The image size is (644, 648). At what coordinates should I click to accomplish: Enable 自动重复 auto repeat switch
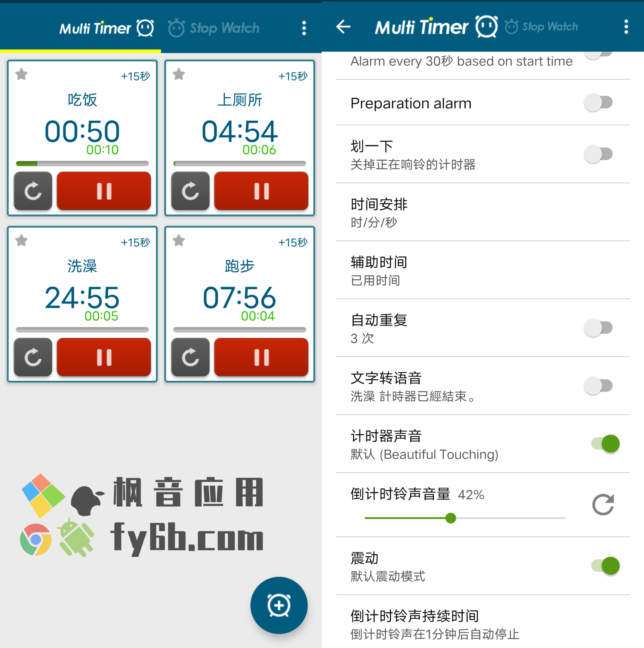pyautogui.click(x=598, y=328)
